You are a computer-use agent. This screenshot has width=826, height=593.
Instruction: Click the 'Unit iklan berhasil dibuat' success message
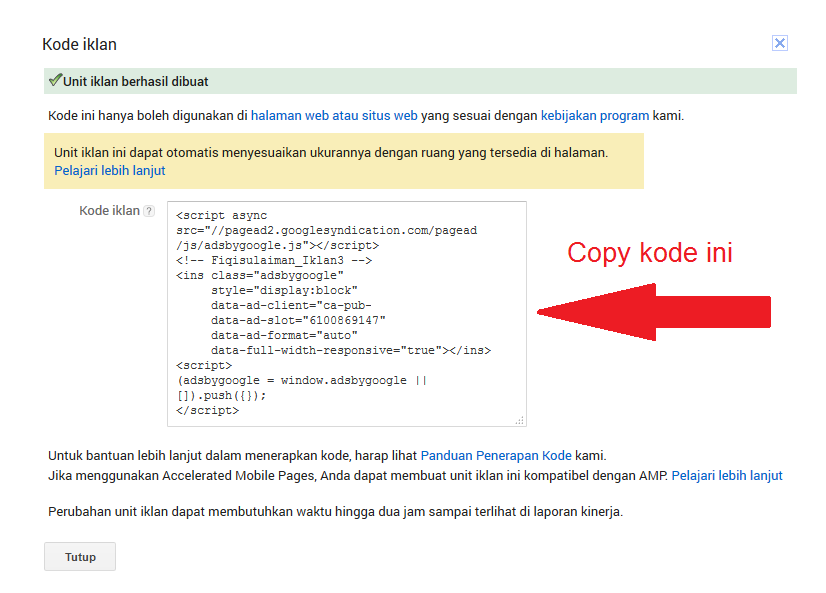point(135,82)
